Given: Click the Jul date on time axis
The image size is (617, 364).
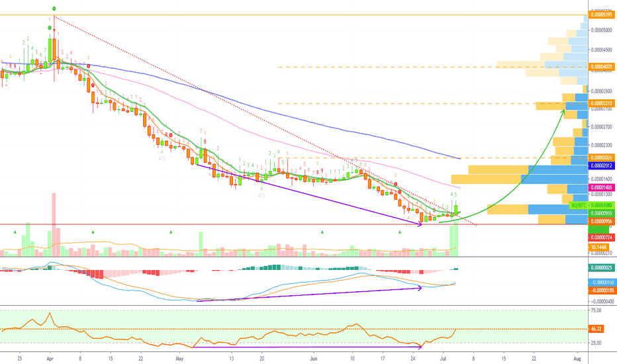Looking at the screenshot, I should (x=443, y=359).
